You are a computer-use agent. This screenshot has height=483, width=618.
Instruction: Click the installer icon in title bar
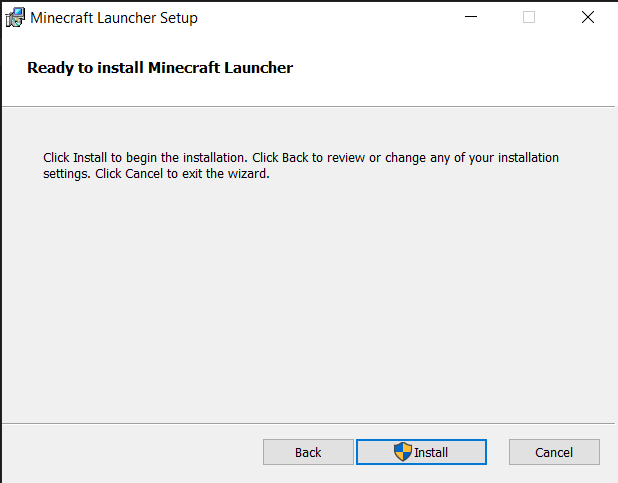pyautogui.click(x=15, y=18)
